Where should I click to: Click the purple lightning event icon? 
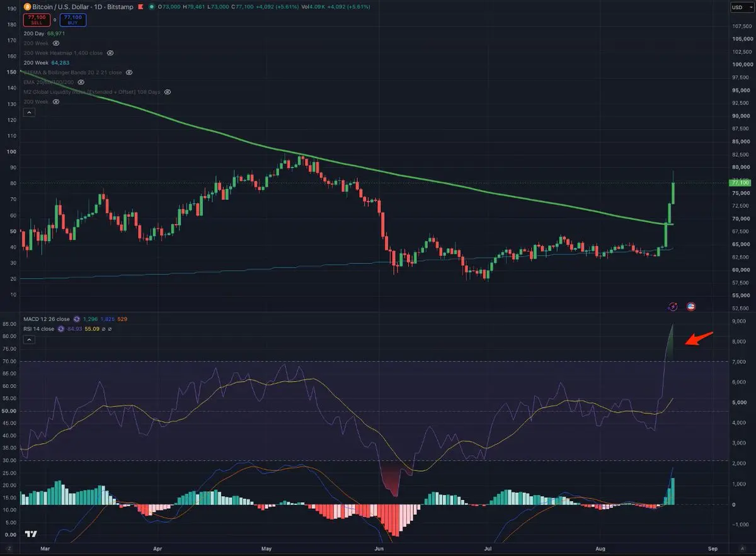673,306
